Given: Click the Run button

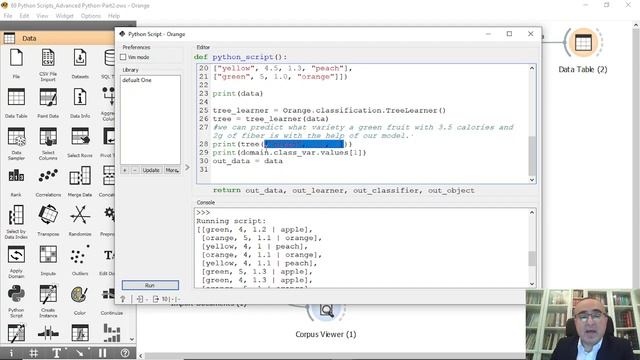Looking at the screenshot, I should 150,285.
